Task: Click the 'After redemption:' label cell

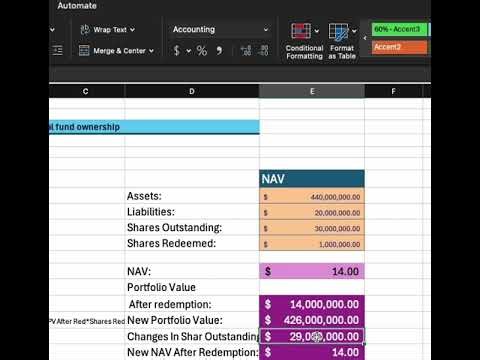Action: pos(192,304)
